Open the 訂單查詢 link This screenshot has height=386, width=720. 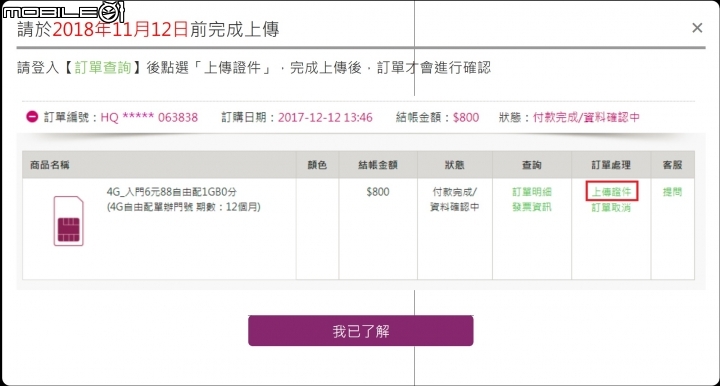[103, 68]
